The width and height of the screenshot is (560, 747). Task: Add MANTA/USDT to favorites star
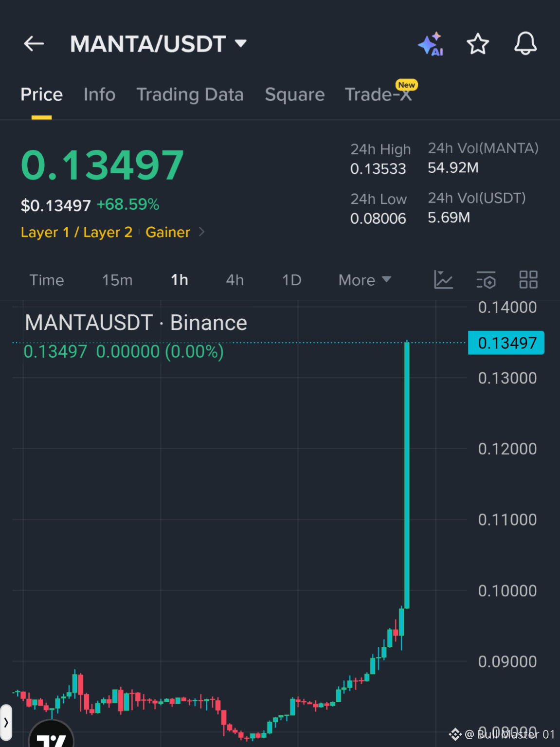click(x=478, y=44)
